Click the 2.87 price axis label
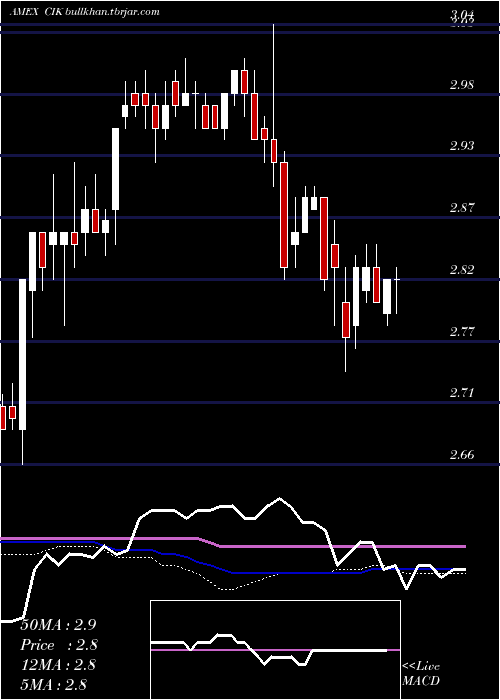The width and height of the screenshot is (500, 700). pos(462,208)
